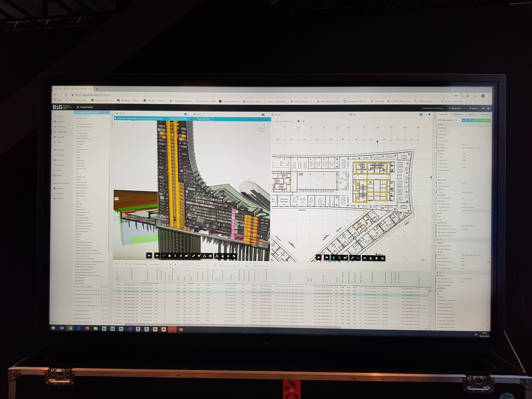532x399 pixels.
Task: Open the user account icon in the header
Action: point(489,109)
